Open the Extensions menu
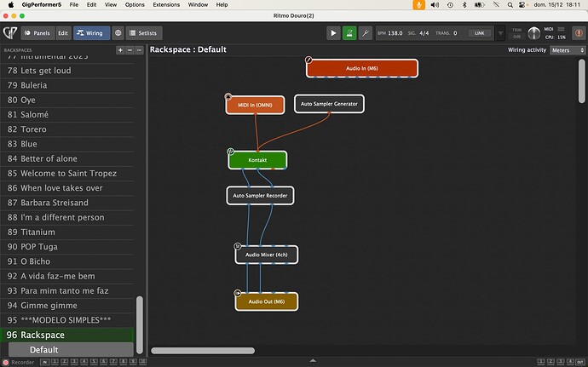Screen dimensions: 588x367 166,4
